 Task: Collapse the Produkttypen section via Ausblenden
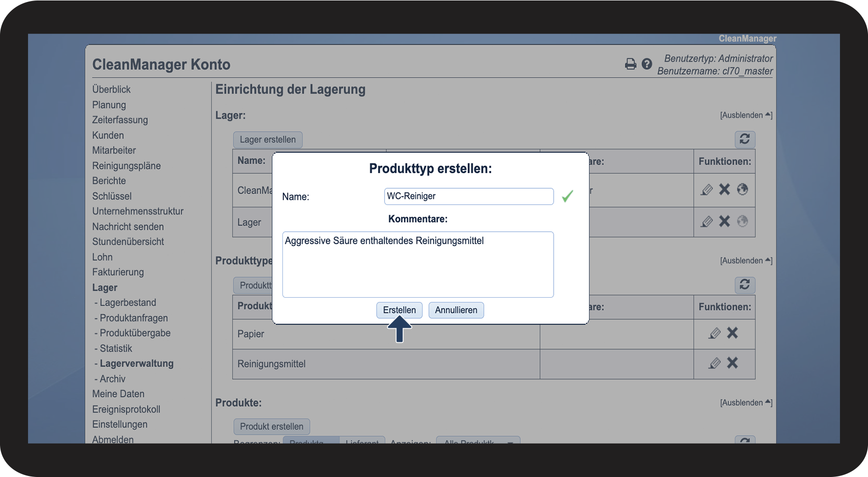click(x=746, y=260)
